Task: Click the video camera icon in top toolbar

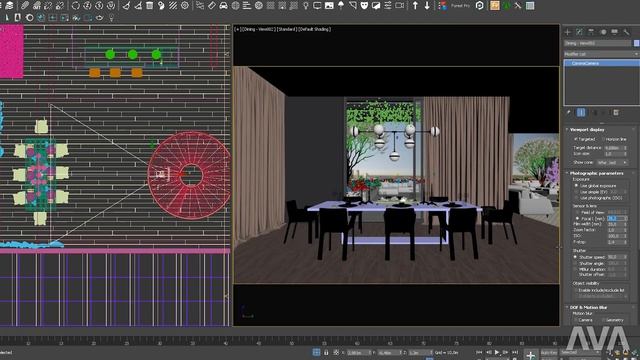Action: [400, 6]
